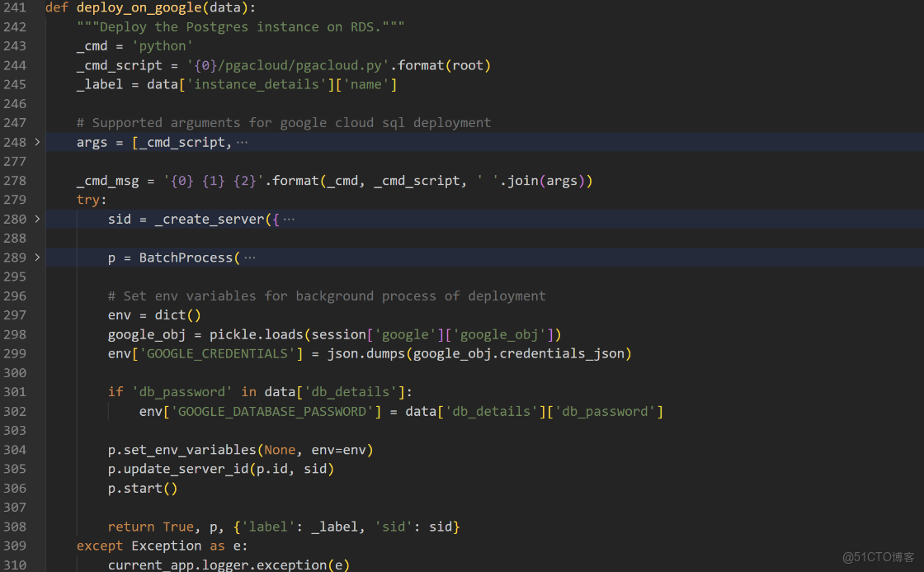Click line number 279 in the gutter
Screen dimensions: 924x572
point(15,199)
